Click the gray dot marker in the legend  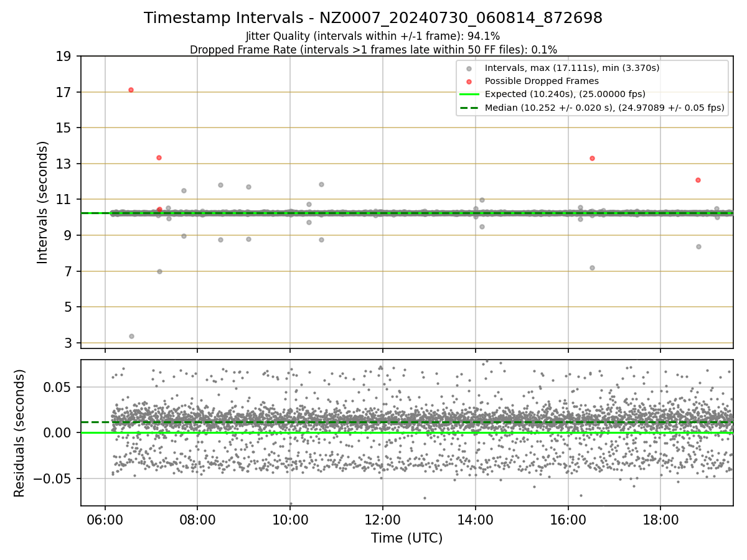click(x=469, y=68)
